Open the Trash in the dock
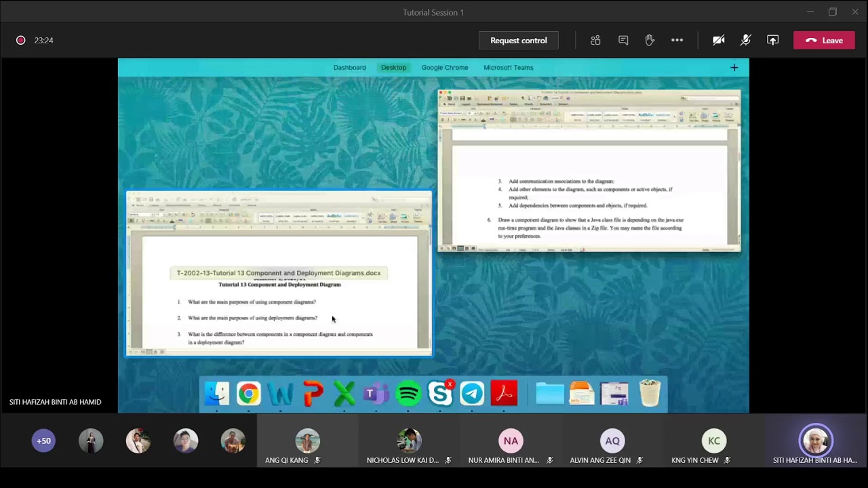Viewport: 868px width, 488px height. [650, 394]
